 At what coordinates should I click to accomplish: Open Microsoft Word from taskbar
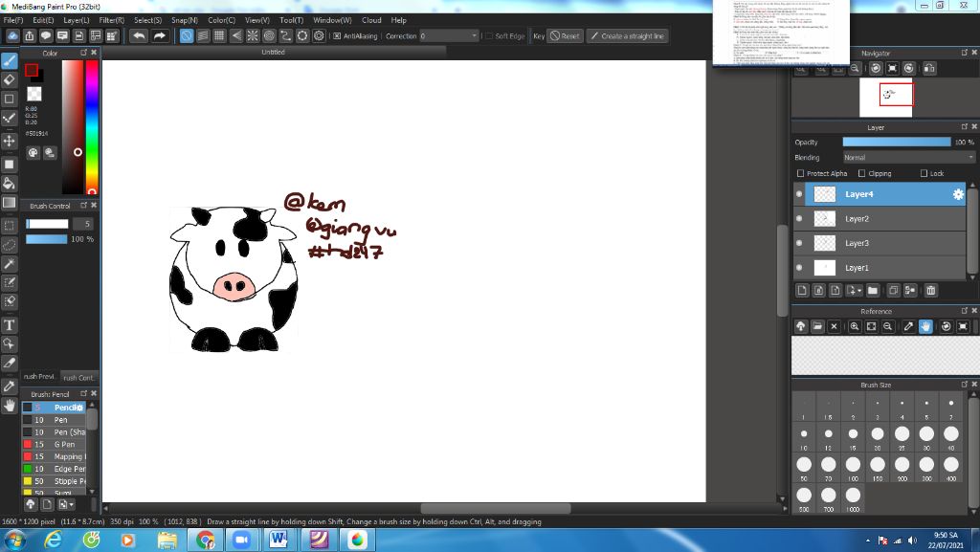(x=278, y=540)
